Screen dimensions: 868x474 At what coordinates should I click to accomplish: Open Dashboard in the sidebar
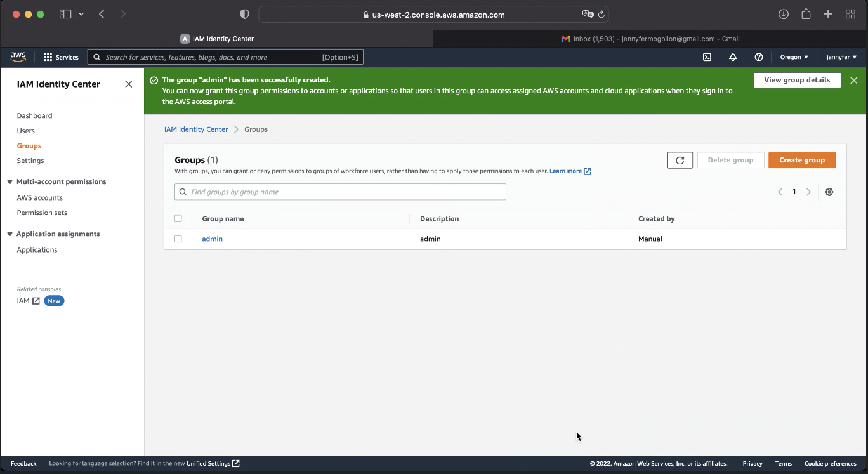coord(35,116)
